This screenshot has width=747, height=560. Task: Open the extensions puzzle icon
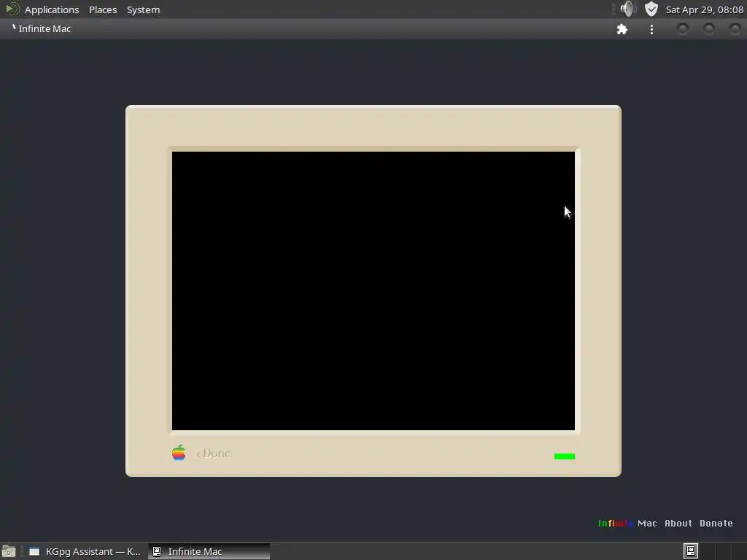(622, 29)
